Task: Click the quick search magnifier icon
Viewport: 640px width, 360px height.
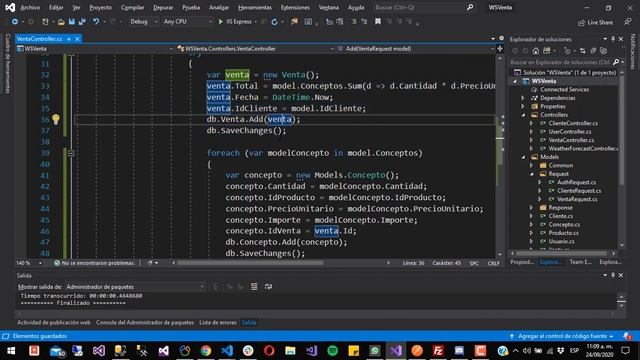Action: (x=470, y=7)
